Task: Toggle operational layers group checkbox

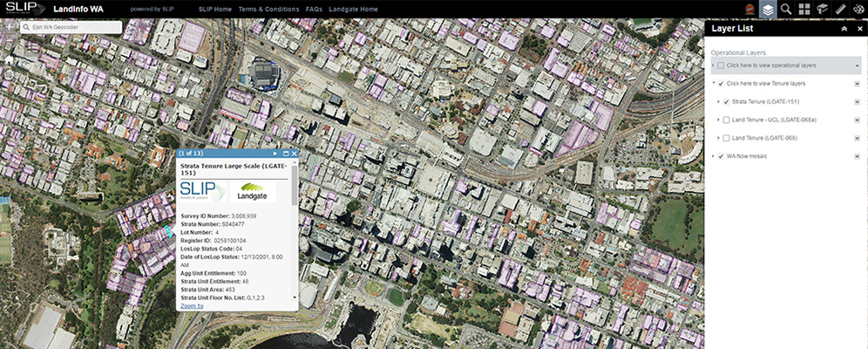Action: (x=721, y=65)
